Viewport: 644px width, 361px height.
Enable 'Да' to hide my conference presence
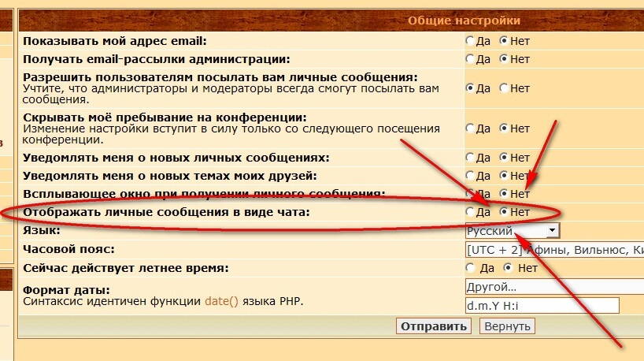(470, 128)
